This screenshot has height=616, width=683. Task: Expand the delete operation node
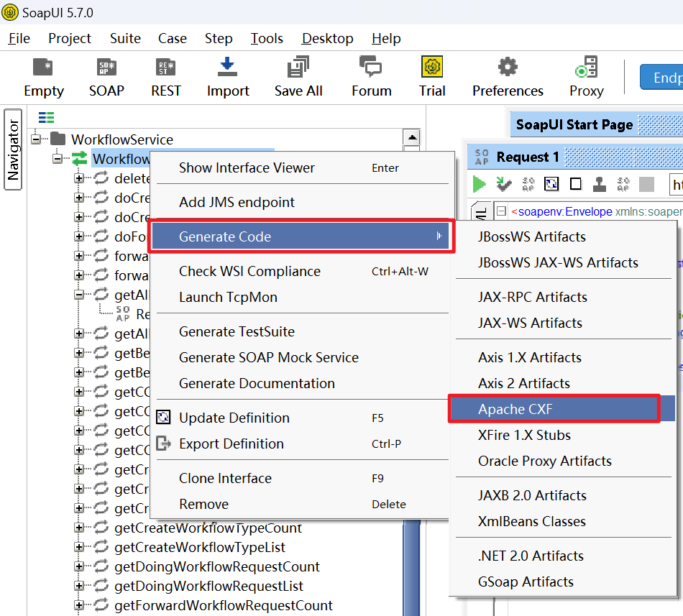(79, 178)
